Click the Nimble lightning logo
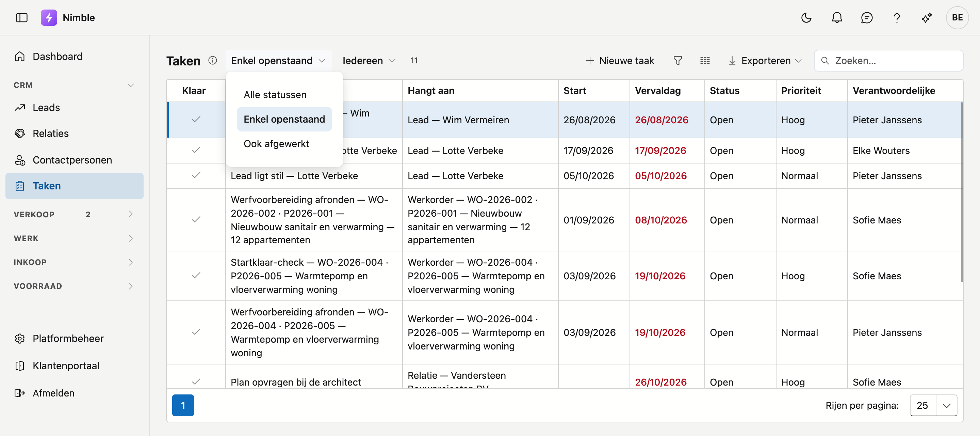Image resolution: width=980 pixels, height=436 pixels. (49, 18)
